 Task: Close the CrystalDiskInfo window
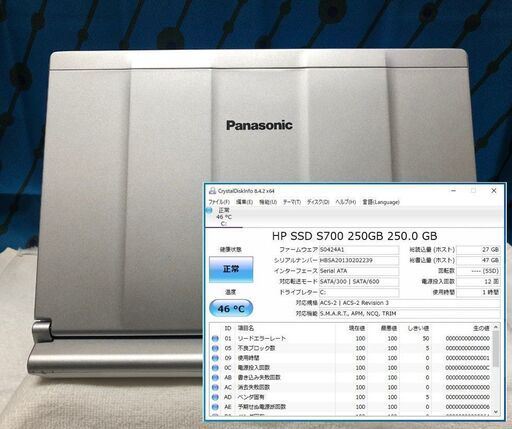pyautogui.click(x=494, y=191)
